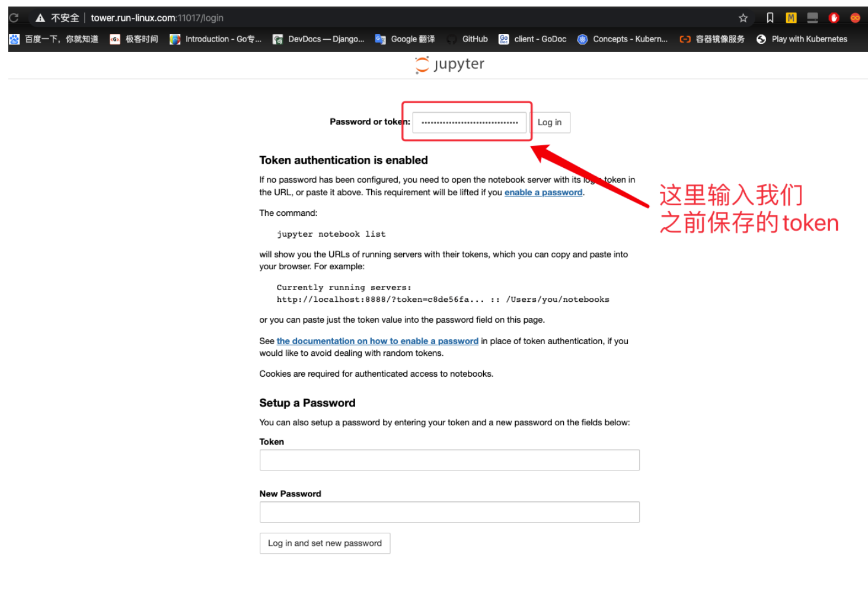Screen dimensions: 868x611
Task: Open the client - GoDoc bookmark
Action: pos(532,39)
